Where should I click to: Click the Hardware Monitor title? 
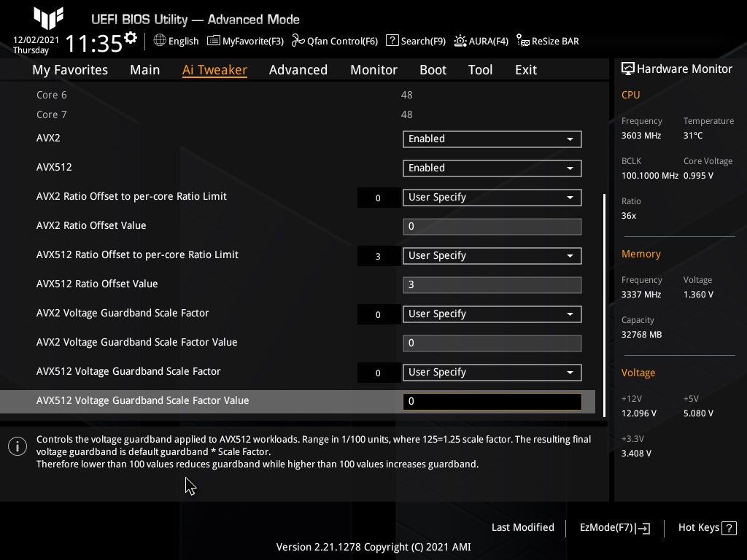(684, 69)
